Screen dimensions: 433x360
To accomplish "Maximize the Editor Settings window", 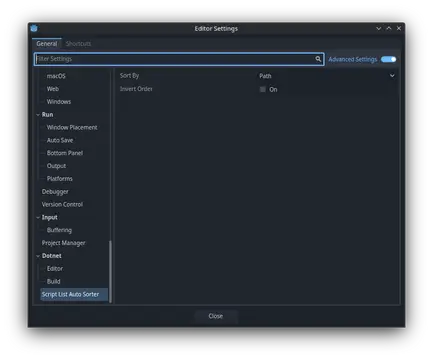I will click(x=389, y=28).
